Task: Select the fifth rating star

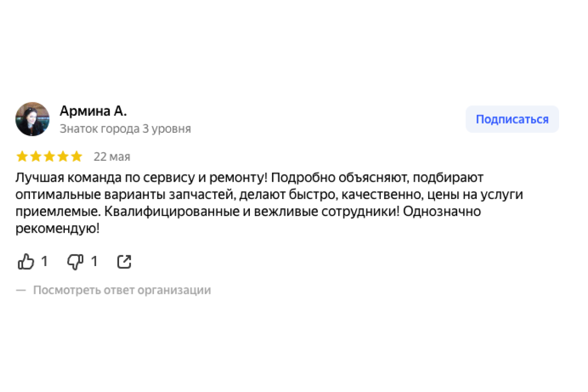Action: pos(76,157)
